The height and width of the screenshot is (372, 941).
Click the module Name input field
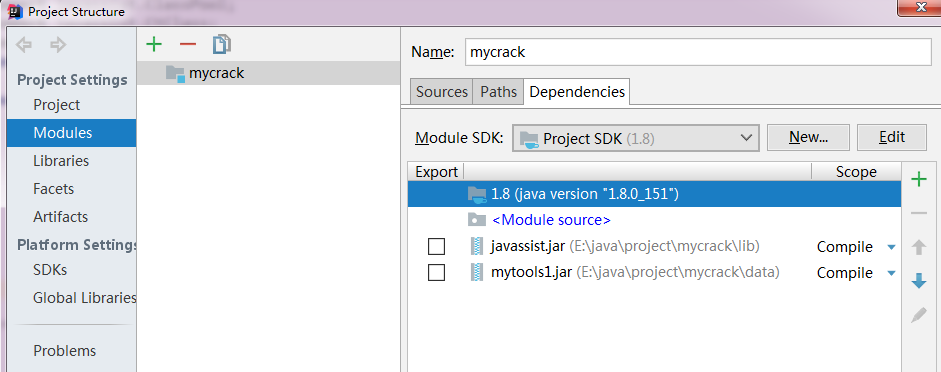[699, 52]
